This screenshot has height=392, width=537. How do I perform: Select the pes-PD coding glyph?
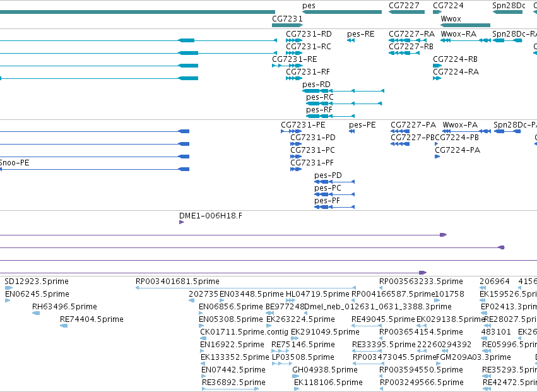click(334, 182)
